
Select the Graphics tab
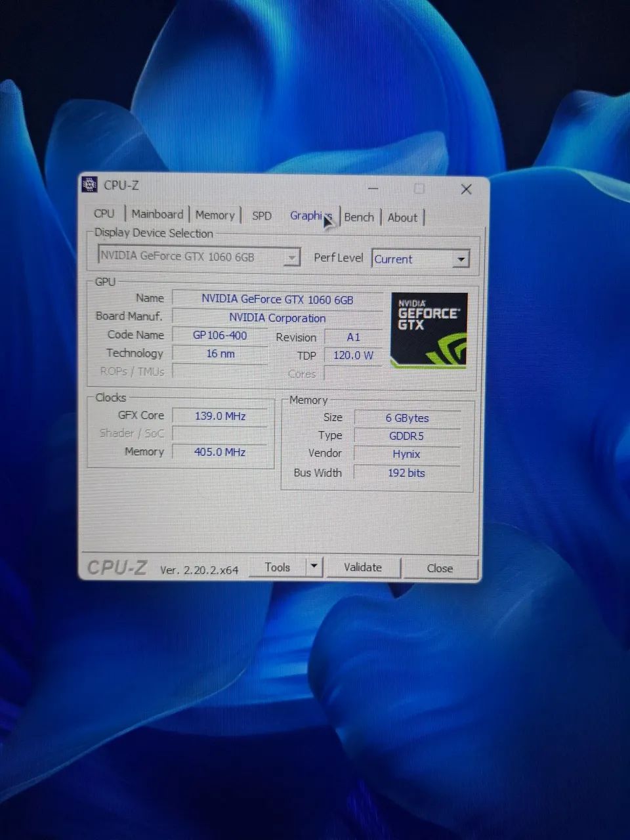click(x=311, y=215)
